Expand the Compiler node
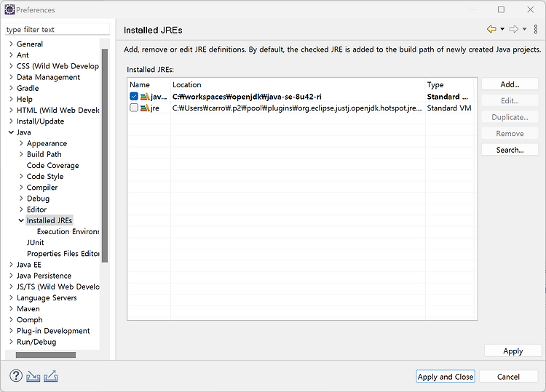 pos(21,187)
